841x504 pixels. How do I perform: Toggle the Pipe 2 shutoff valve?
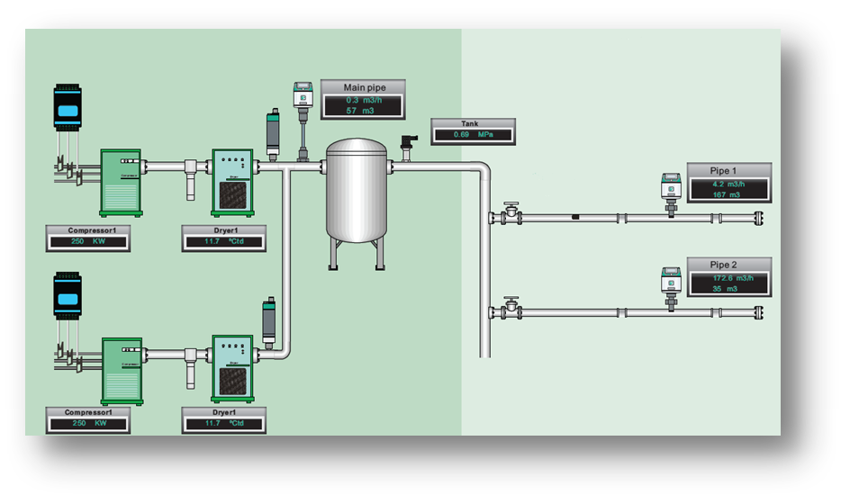coord(511,305)
